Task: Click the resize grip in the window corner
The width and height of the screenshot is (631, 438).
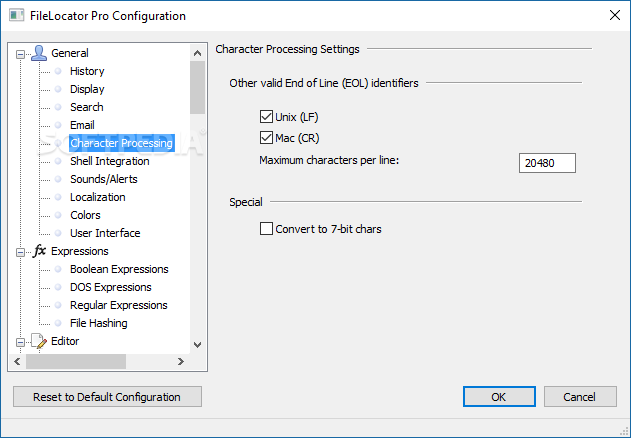Action: pyautogui.click(x=625, y=432)
